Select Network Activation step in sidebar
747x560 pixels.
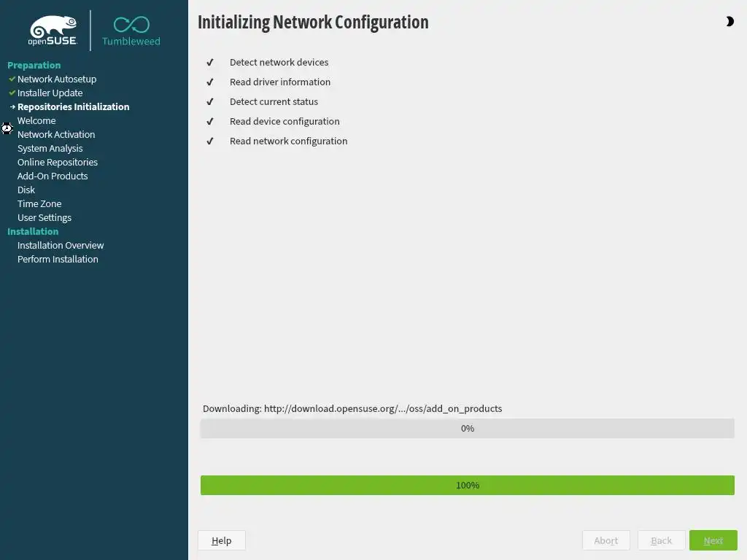point(56,134)
